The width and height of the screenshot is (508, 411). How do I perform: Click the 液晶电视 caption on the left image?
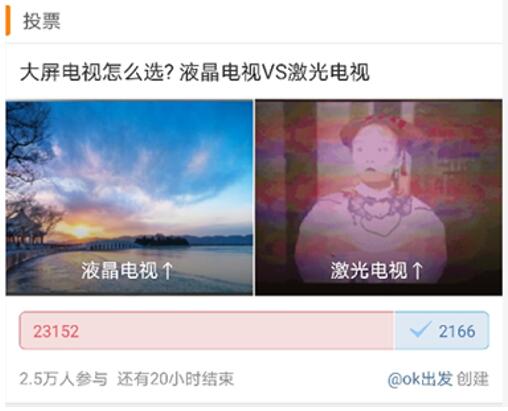(x=119, y=270)
